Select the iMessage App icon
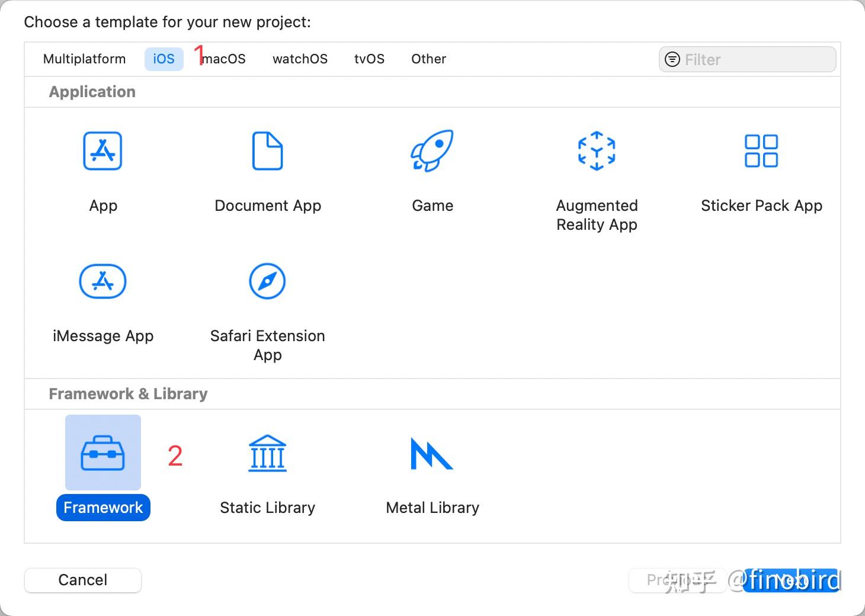This screenshot has height=616, width=865. [102, 281]
